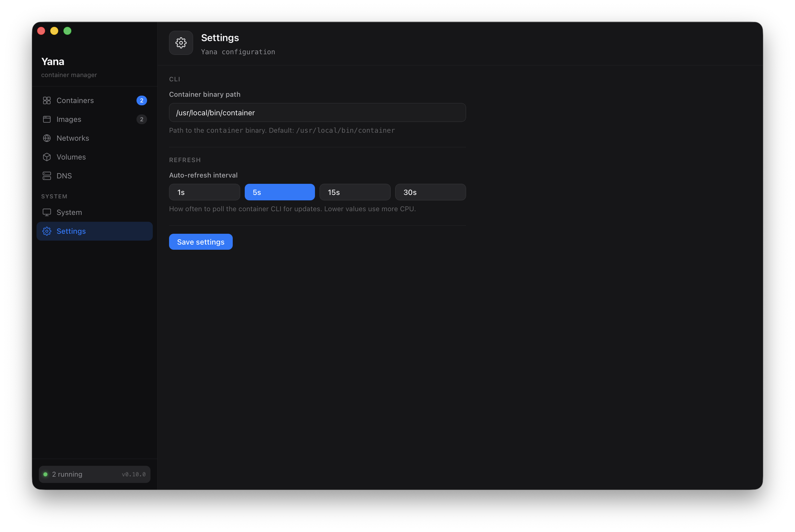Click the gear icon beside the Settings header
795x532 pixels.
pos(181,43)
